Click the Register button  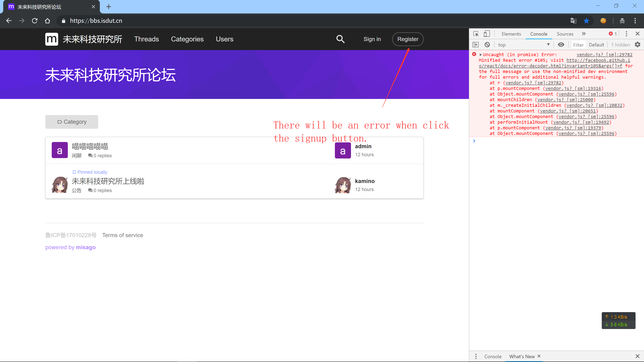[x=408, y=39]
